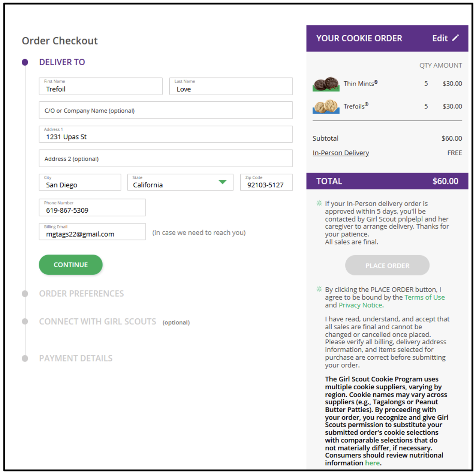Image resolution: width=476 pixels, height=474 pixels.
Task: Click the In-Person Delivery link
Action: [x=340, y=153]
